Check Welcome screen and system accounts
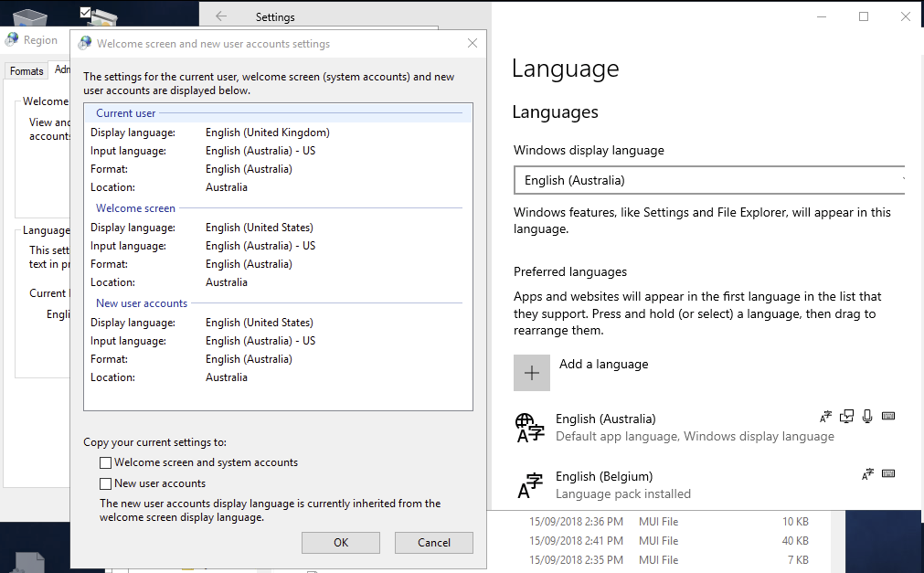The image size is (924, 573). pyautogui.click(x=105, y=462)
